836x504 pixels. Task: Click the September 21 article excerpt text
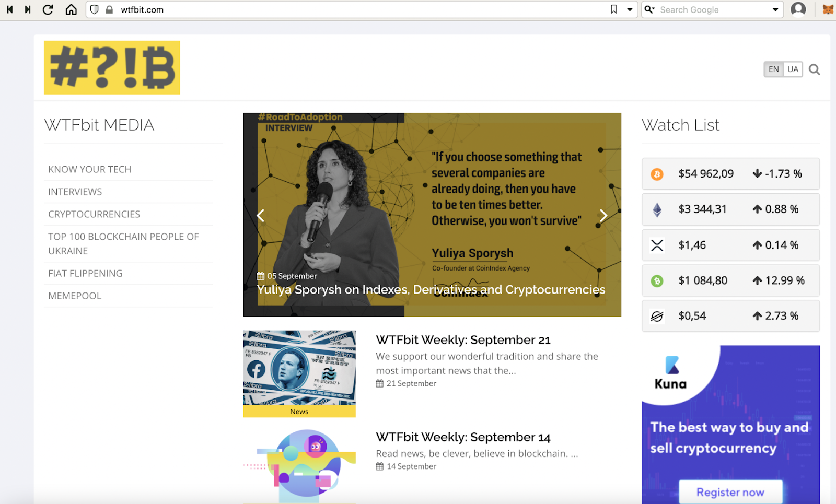[487, 364]
